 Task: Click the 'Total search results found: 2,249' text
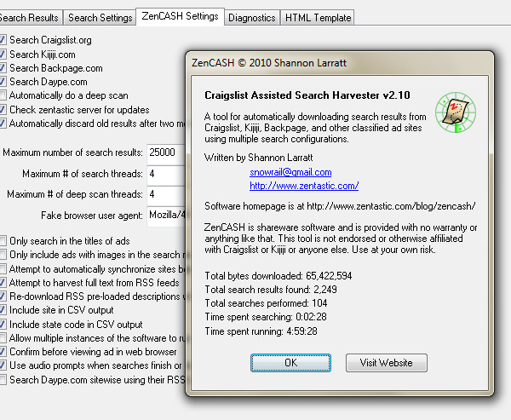[271, 290]
